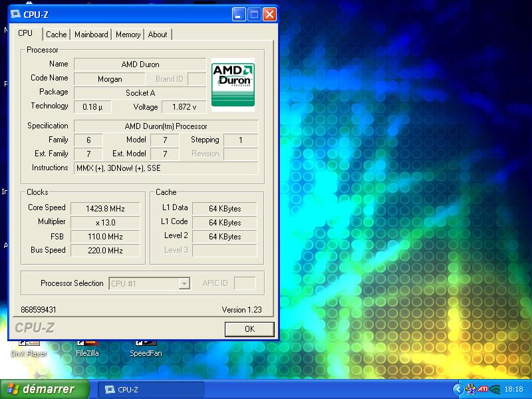Click the Voltage value 1.872 v
This screenshot has width=532, height=399.
(x=184, y=107)
